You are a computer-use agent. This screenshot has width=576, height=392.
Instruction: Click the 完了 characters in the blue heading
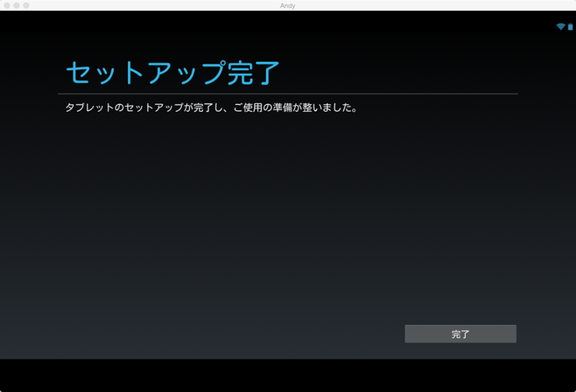pos(253,73)
